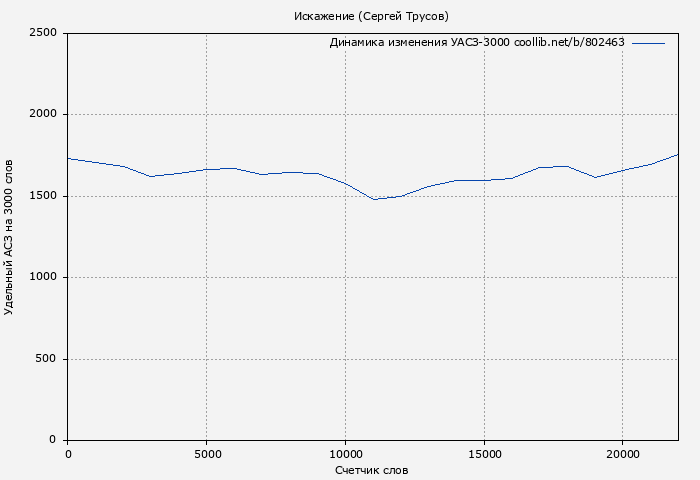This screenshot has height=480, width=700.
Task: Click the blue legend line sample
Action: pyautogui.click(x=648, y=43)
